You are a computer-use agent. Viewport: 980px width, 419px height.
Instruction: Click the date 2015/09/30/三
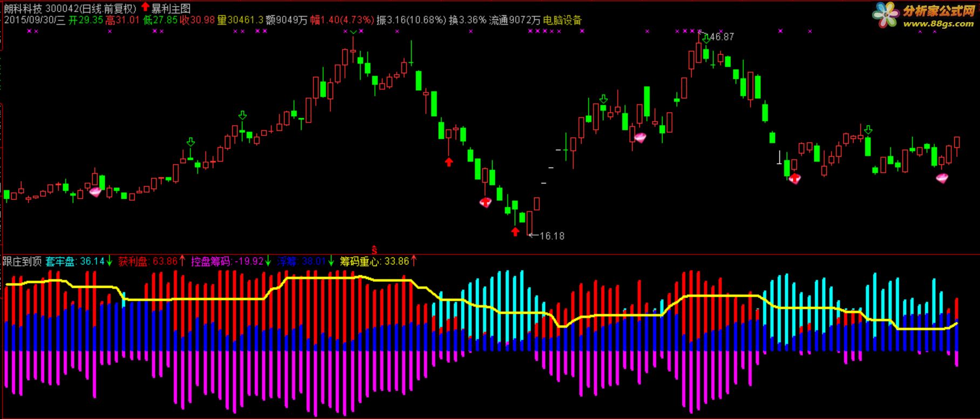[35, 21]
